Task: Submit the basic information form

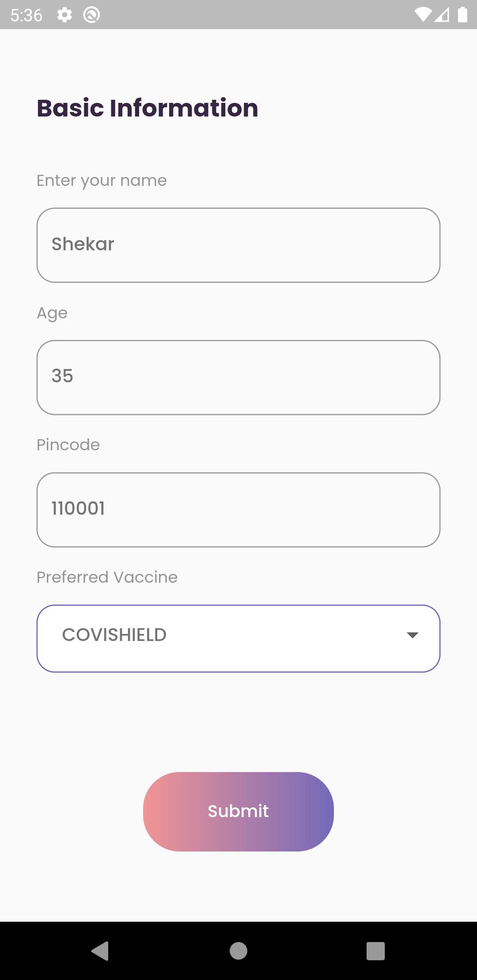Action: click(x=238, y=811)
